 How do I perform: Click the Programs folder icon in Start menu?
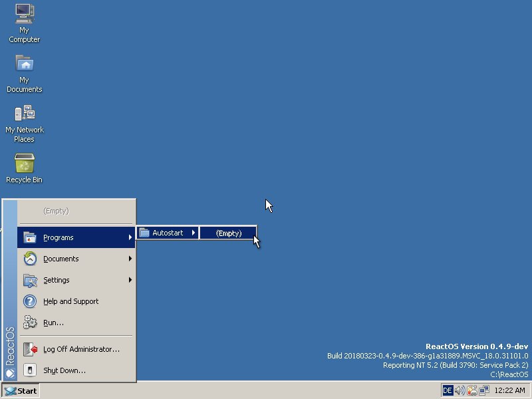[30, 237]
